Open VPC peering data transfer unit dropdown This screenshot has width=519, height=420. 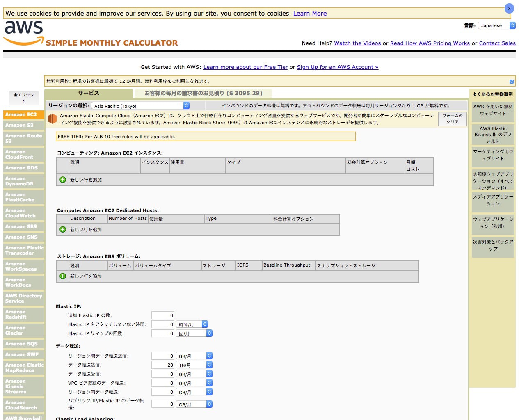pos(194,383)
